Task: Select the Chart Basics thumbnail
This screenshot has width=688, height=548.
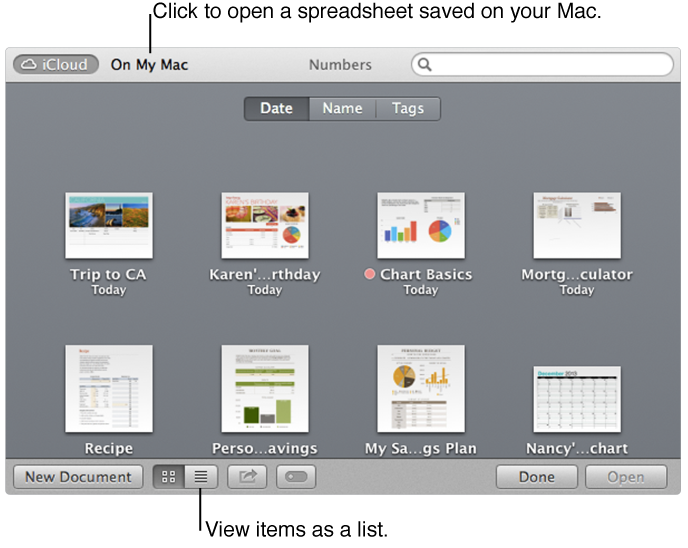Action: pyautogui.click(x=421, y=225)
